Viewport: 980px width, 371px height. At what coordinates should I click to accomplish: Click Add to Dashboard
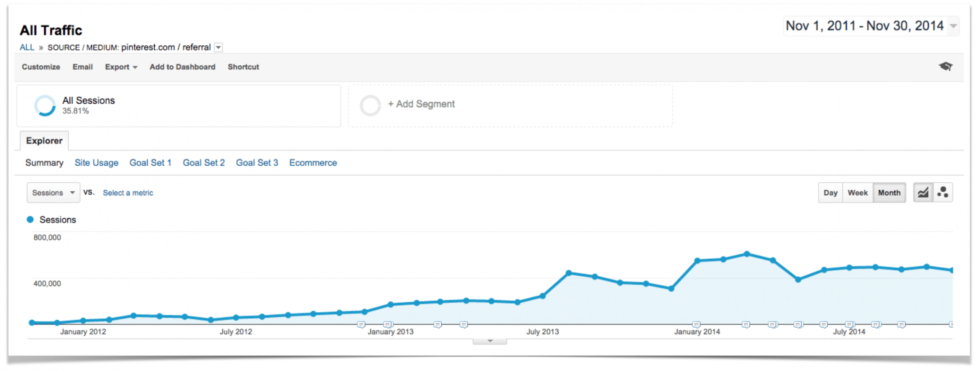pos(182,67)
